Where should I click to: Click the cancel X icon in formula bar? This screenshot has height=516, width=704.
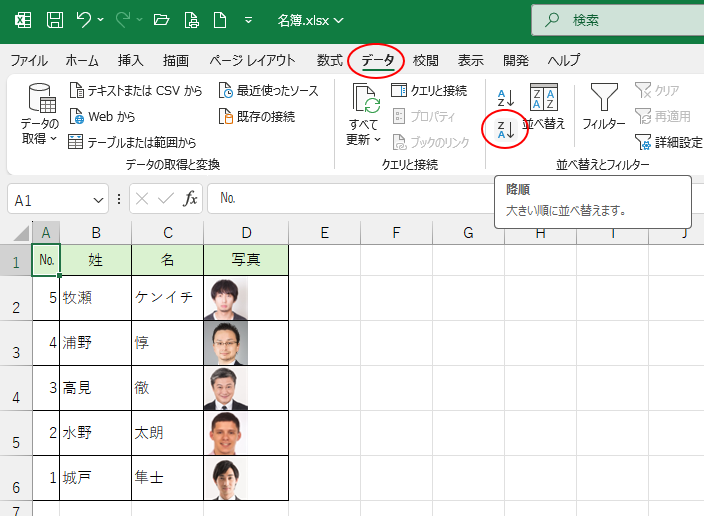142,199
